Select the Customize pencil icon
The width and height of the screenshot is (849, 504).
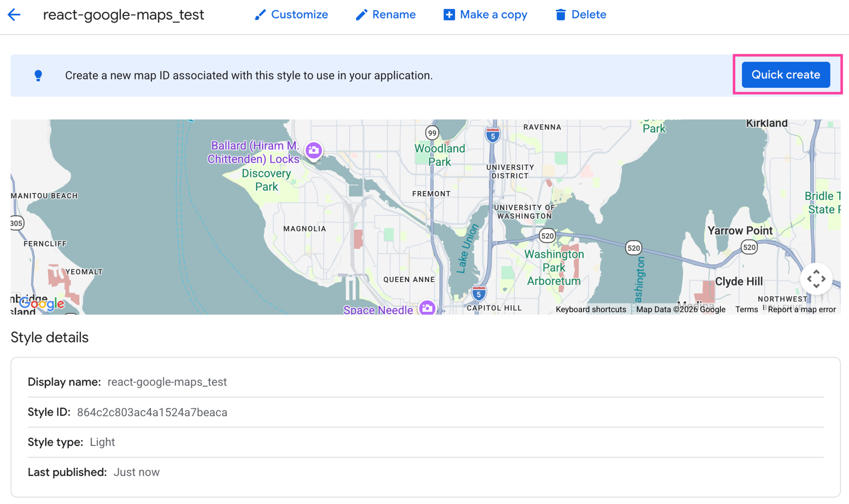tap(260, 14)
